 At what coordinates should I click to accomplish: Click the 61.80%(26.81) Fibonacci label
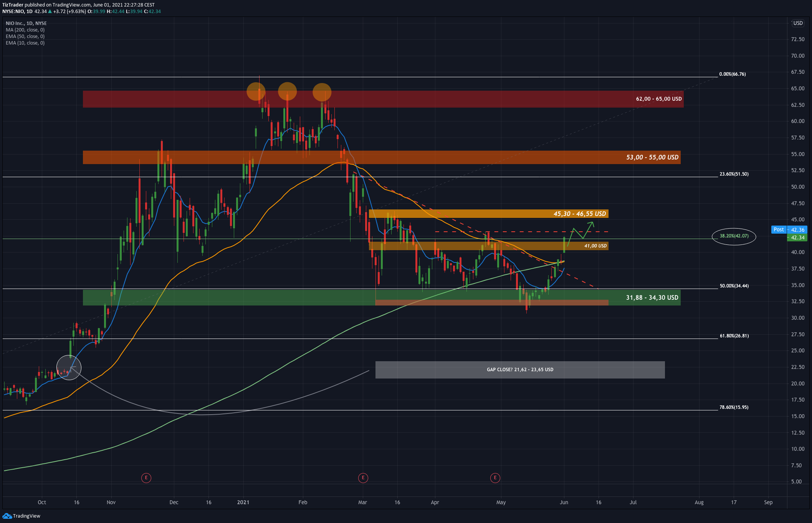[x=734, y=336]
